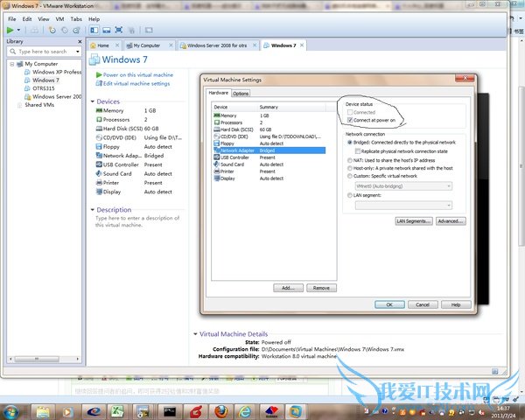Select OTRS315 in the library tree

coord(39,88)
